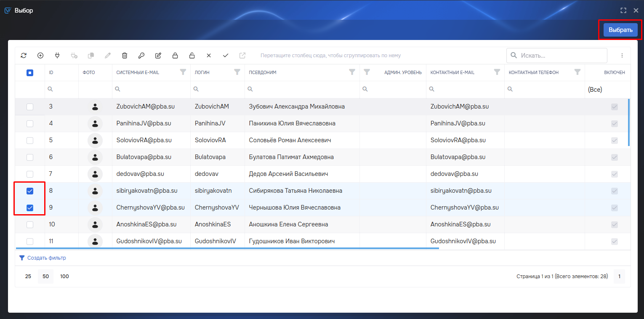Viewport: 644px width, 319px height.
Task: Click avatar icon for AnoshkinaES row
Action: click(x=95, y=224)
